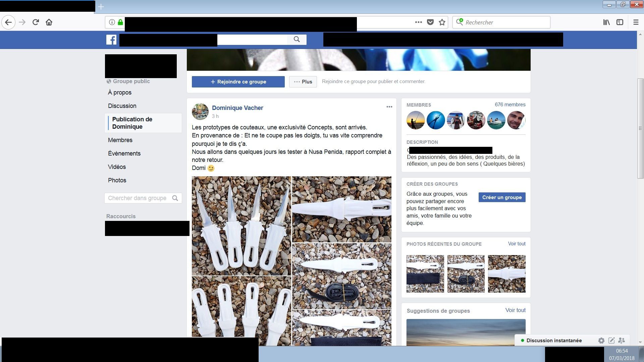Click the Pocket save icon

pyautogui.click(x=430, y=22)
